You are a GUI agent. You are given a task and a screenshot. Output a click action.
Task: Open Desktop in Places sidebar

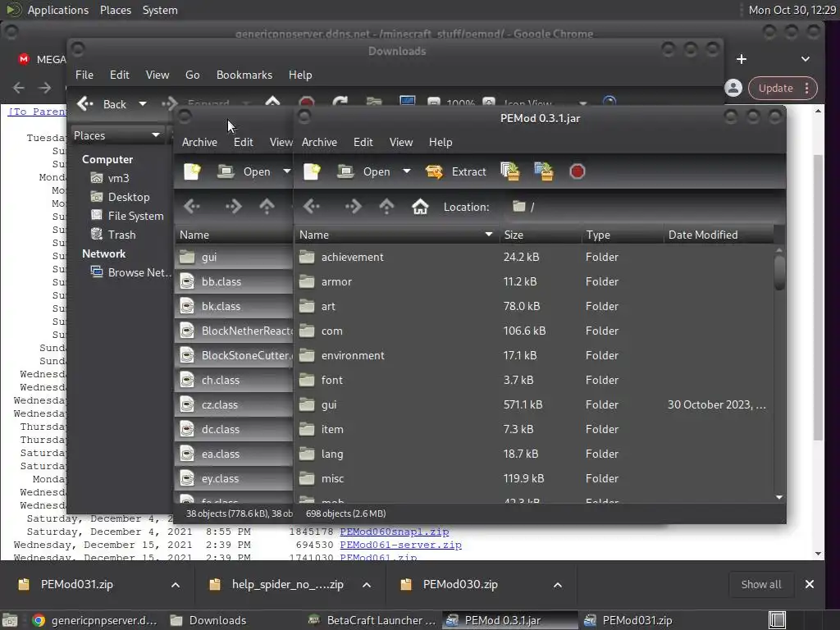[120, 197]
